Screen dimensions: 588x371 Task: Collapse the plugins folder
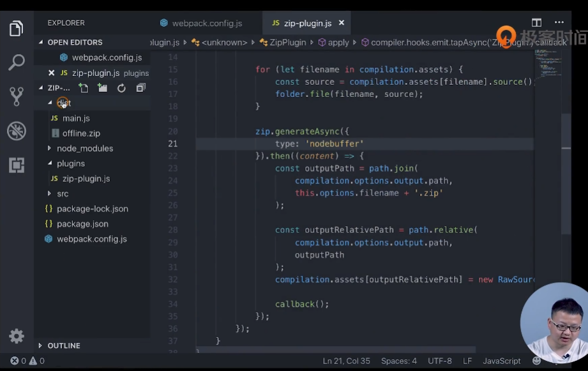50,163
